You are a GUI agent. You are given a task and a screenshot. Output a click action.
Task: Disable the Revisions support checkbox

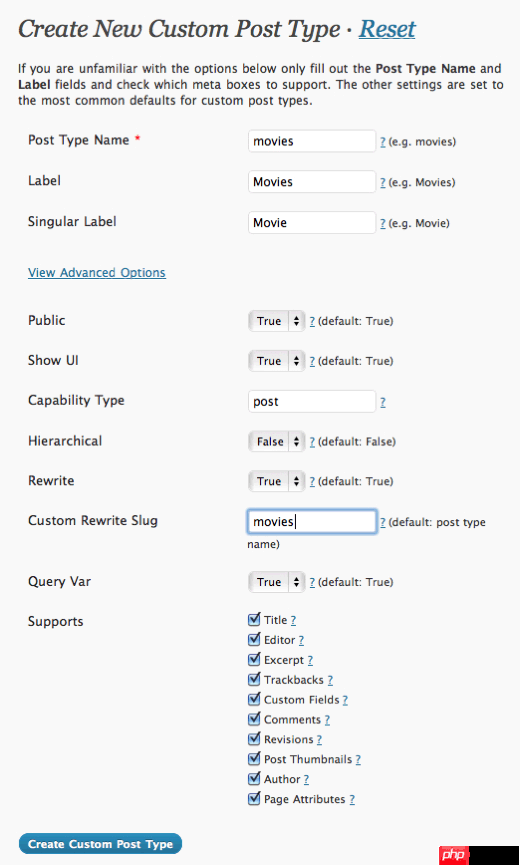pos(254,739)
